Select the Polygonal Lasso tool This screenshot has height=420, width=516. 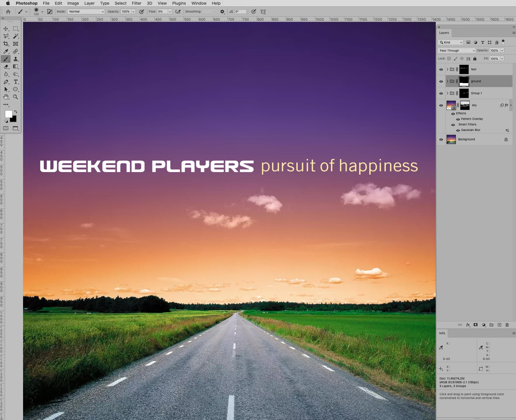(x=6, y=36)
